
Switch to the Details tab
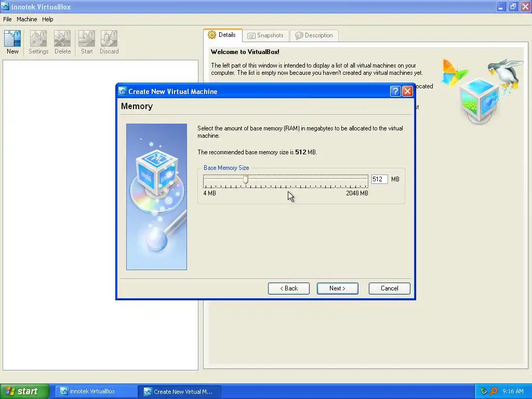tap(223, 35)
